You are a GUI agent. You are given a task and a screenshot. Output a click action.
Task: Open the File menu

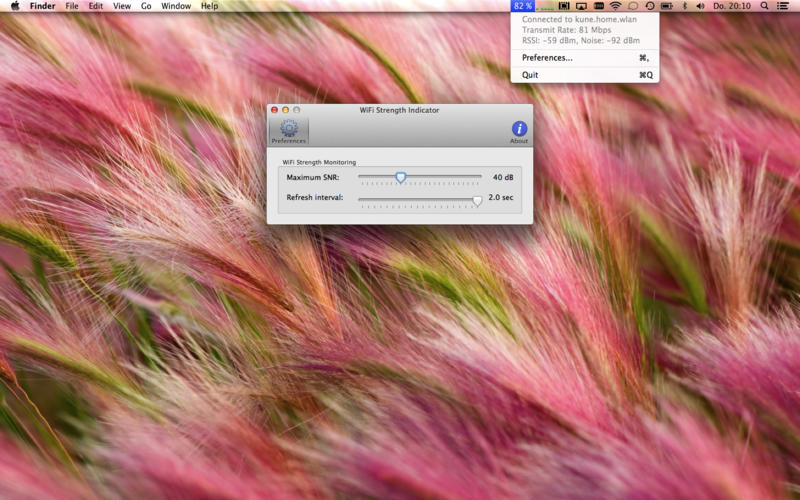tap(72, 6)
